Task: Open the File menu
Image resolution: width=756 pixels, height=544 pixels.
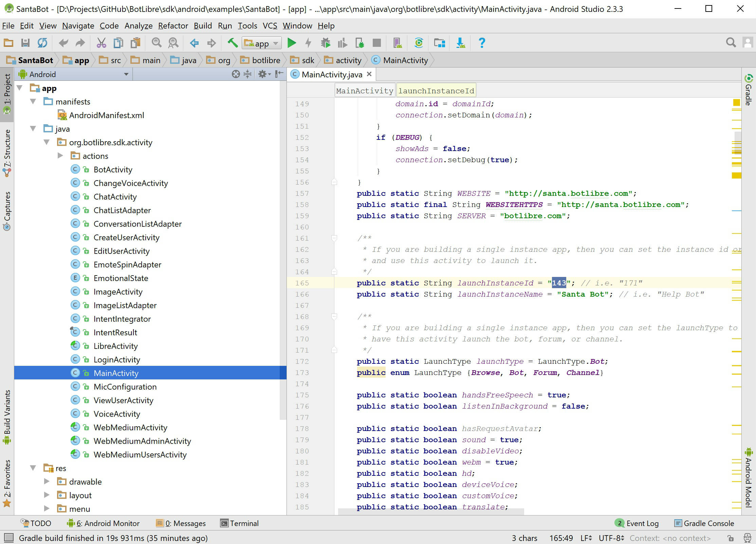Action: pyautogui.click(x=8, y=26)
